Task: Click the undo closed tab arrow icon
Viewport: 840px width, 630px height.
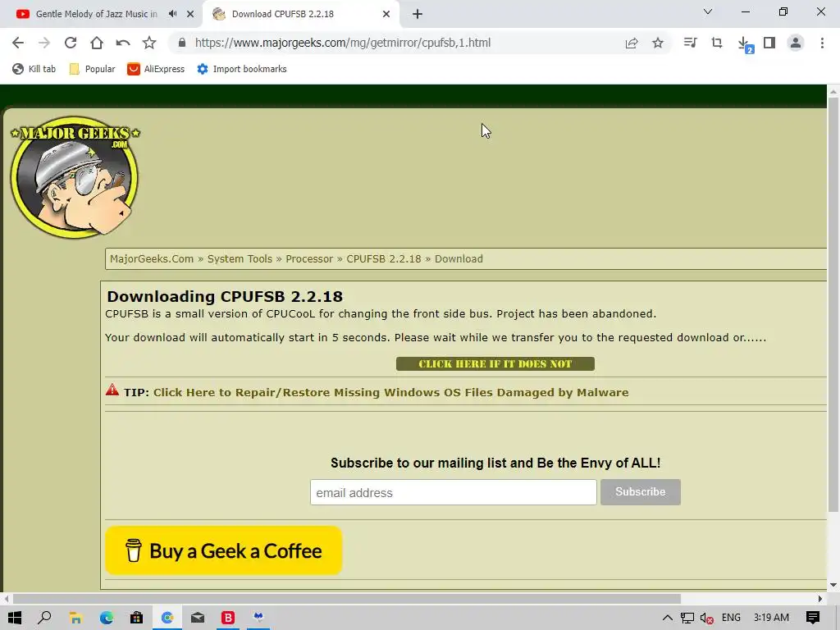Action: tap(123, 43)
